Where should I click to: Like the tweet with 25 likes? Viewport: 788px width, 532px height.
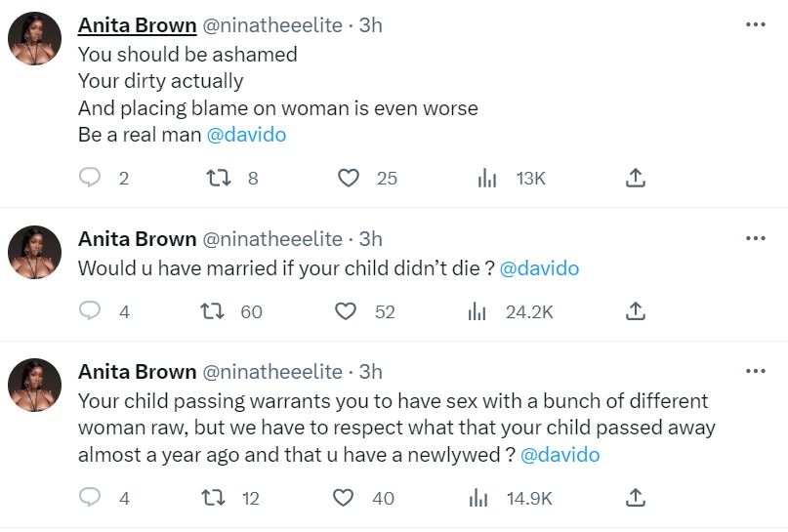(348, 178)
